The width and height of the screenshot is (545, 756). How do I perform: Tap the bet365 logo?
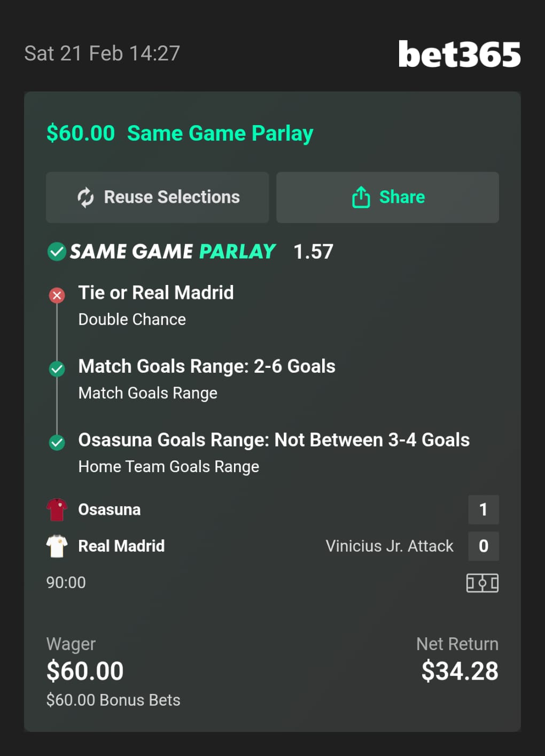pos(459,54)
